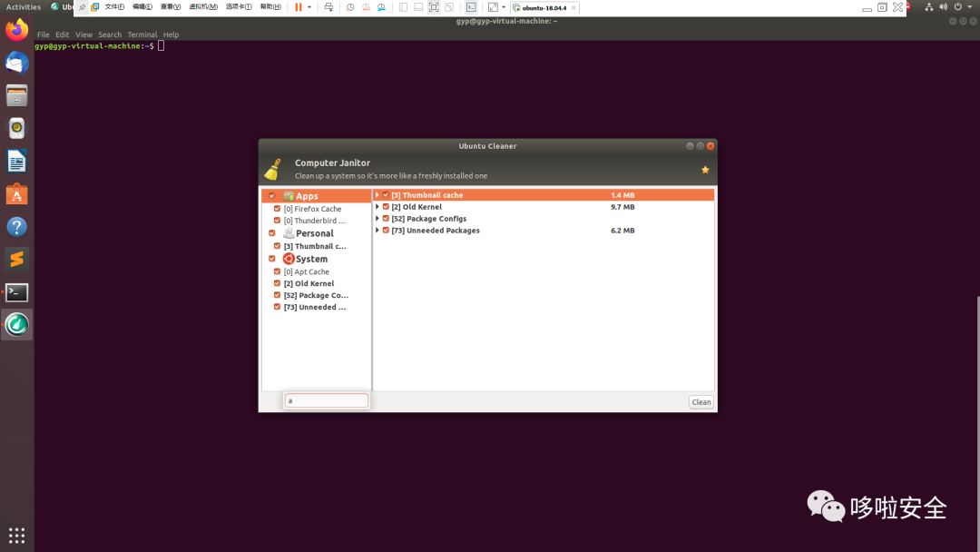This screenshot has width=980, height=552.
Task: Open the terminal View menu
Action: click(83, 34)
